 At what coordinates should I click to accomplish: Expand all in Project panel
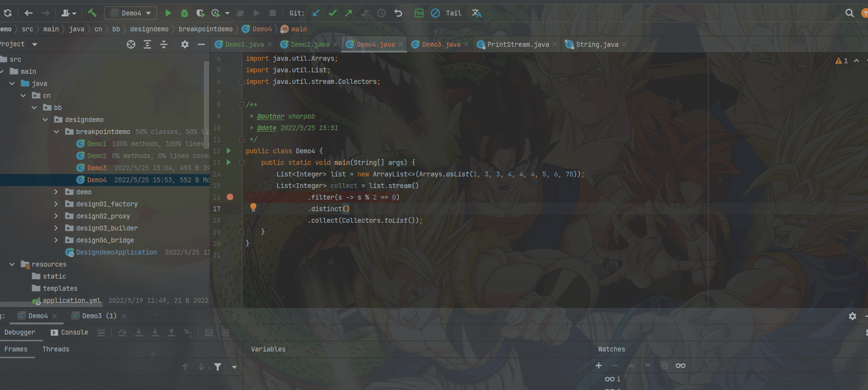click(147, 44)
